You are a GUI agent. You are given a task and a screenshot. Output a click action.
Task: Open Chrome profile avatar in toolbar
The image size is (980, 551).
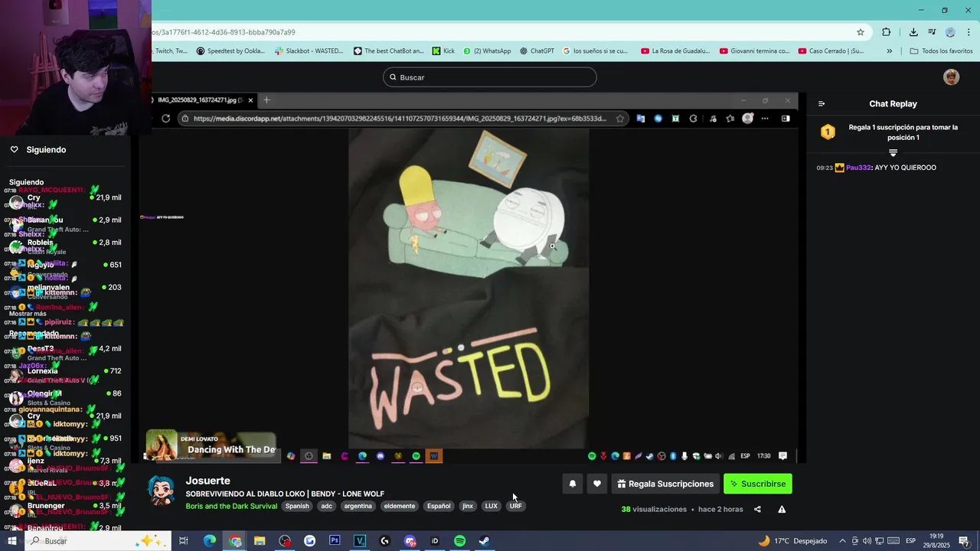(x=950, y=32)
